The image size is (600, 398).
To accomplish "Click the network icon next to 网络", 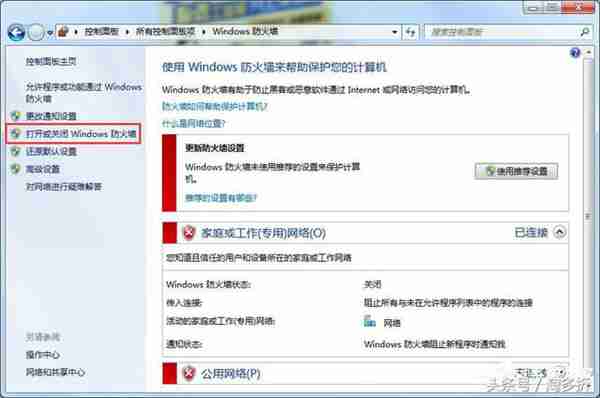I will 369,322.
